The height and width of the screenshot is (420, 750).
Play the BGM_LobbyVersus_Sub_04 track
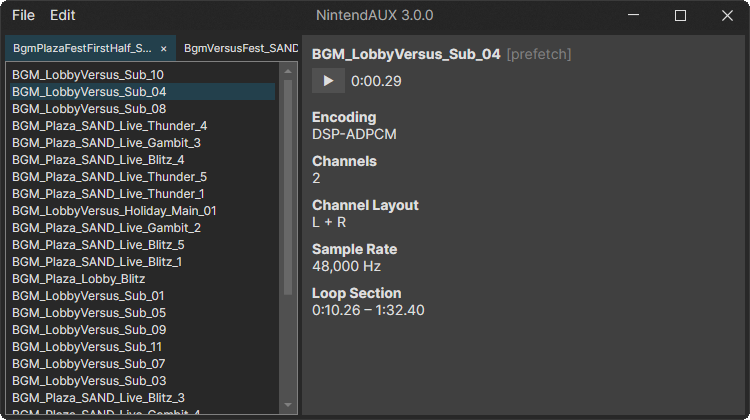[x=328, y=81]
